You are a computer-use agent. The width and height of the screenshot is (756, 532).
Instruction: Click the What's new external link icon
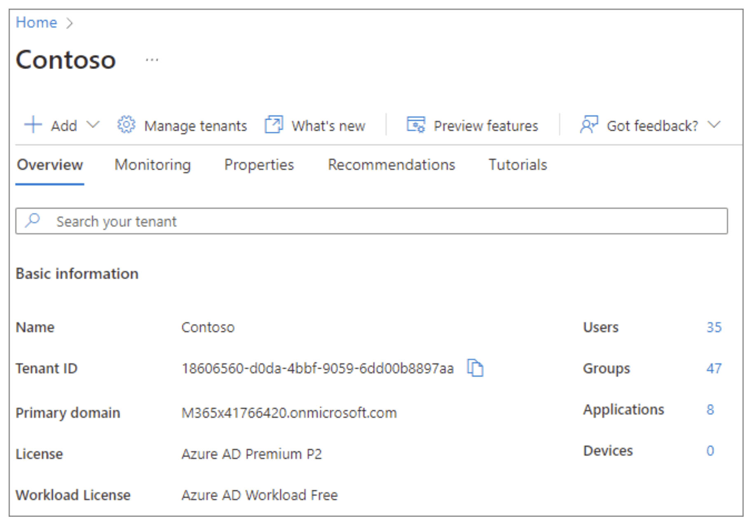coord(274,124)
